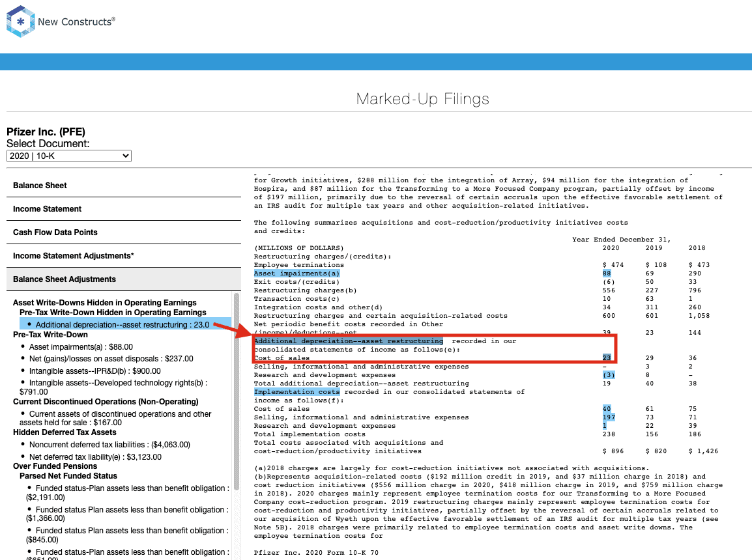This screenshot has height=560, width=752.
Task: Open the Select Document dropdown 2020 | 10-K
Action: click(69, 156)
